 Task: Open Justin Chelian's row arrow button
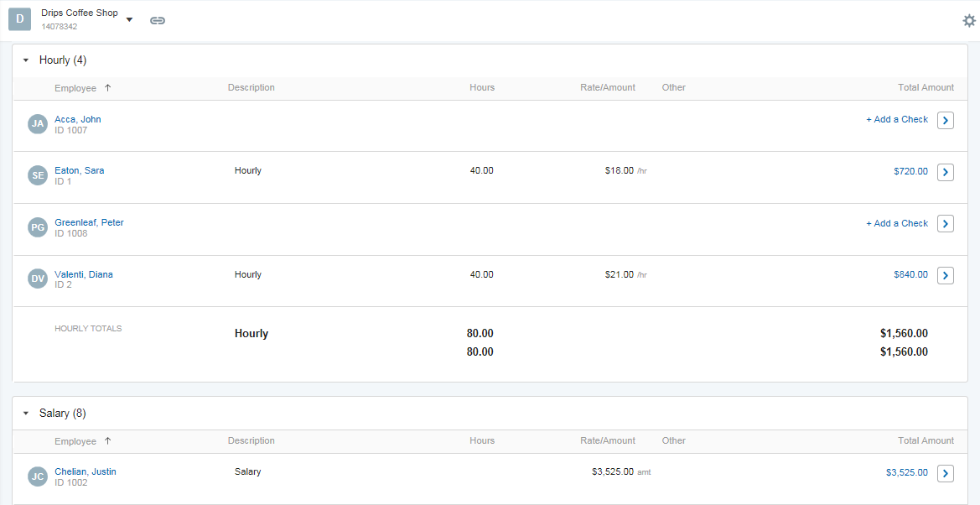pyautogui.click(x=945, y=474)
